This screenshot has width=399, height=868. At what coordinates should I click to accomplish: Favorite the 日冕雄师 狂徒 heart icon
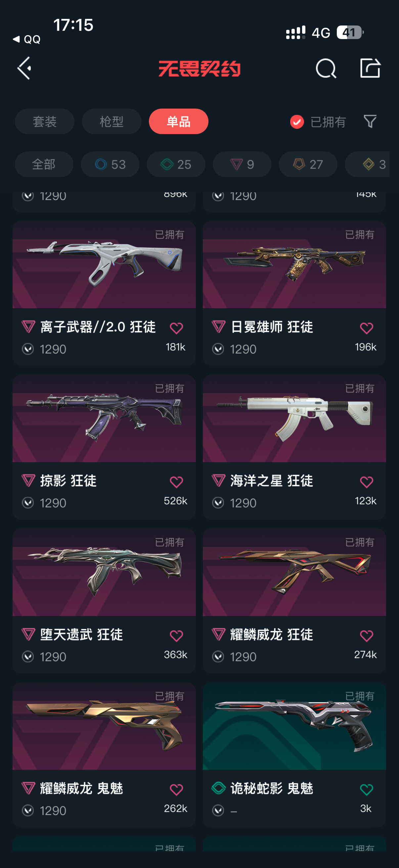pyautogui.click(x=366, y=328)
